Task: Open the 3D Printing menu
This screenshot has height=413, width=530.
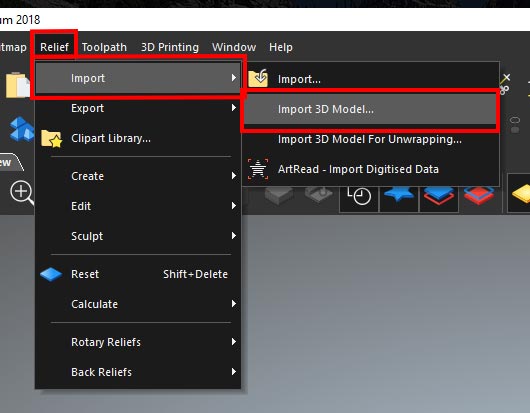Action: click(x=170, y=47)
